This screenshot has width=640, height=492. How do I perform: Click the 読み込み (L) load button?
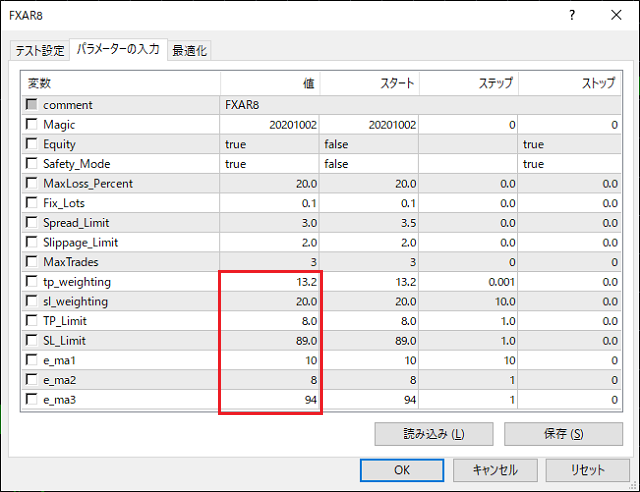click(x=434, y=434)
